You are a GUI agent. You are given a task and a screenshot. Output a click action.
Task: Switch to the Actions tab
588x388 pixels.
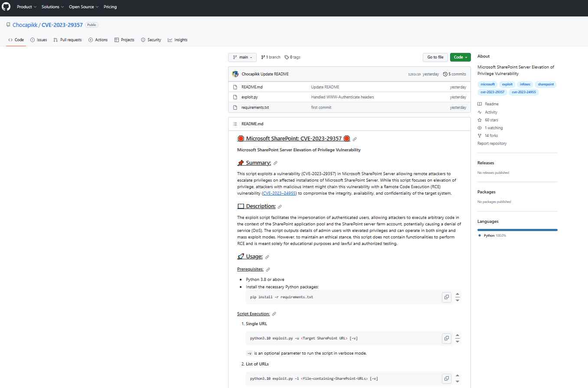[98, 40]
